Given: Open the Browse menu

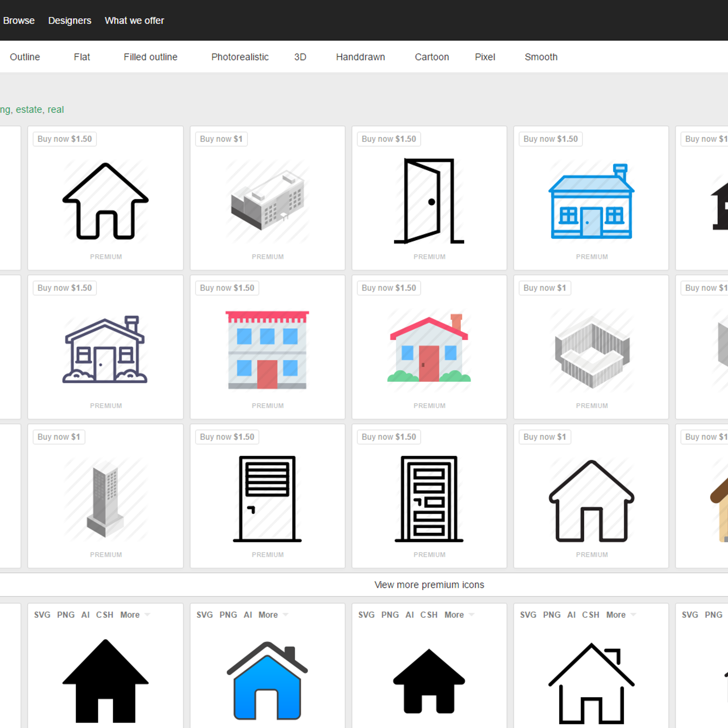Looking at the screenshot, I should click(19, 20).
